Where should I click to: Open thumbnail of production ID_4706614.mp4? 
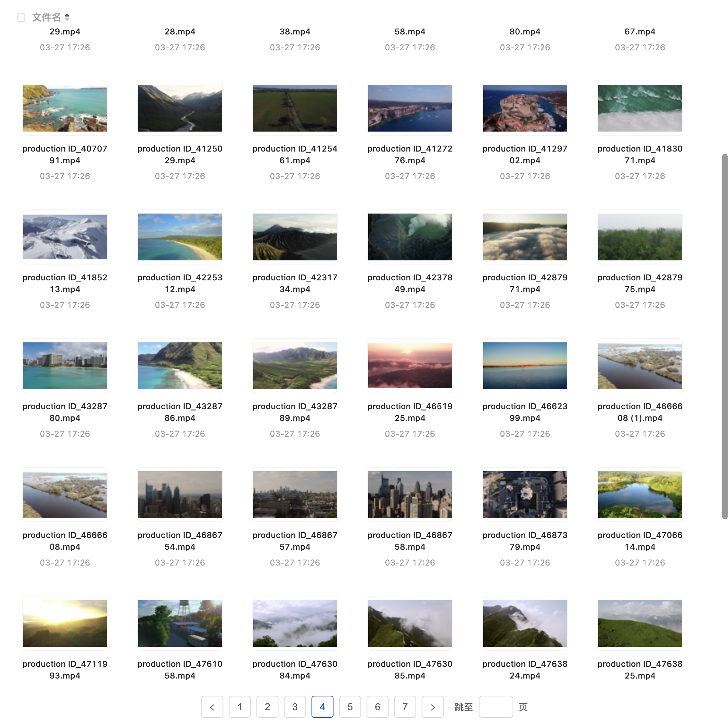(x=640, y=495)
